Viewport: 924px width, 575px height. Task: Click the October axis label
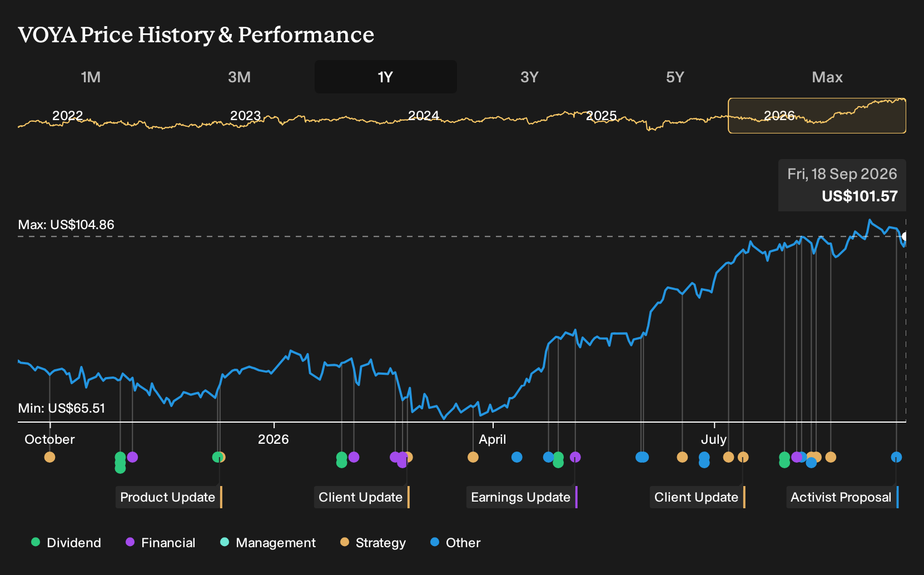(x=49, y=439)
